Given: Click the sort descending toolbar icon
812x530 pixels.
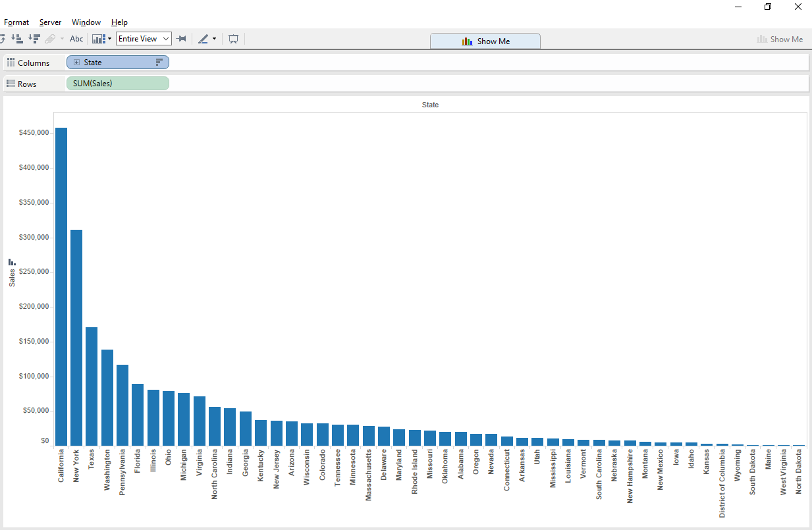Looking at the screenshot, I should tap(34, 39).
